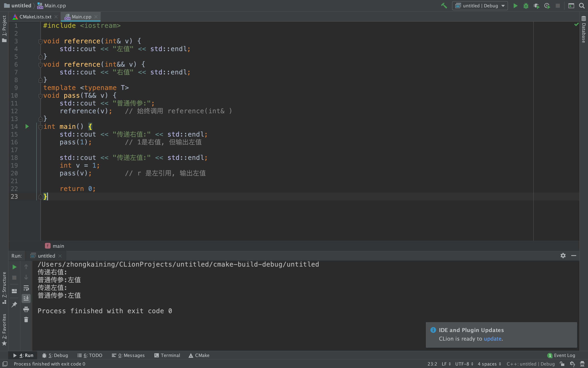Click the up stack trace arrow
The width and height of the screenshot is (588, 368).
26,267
